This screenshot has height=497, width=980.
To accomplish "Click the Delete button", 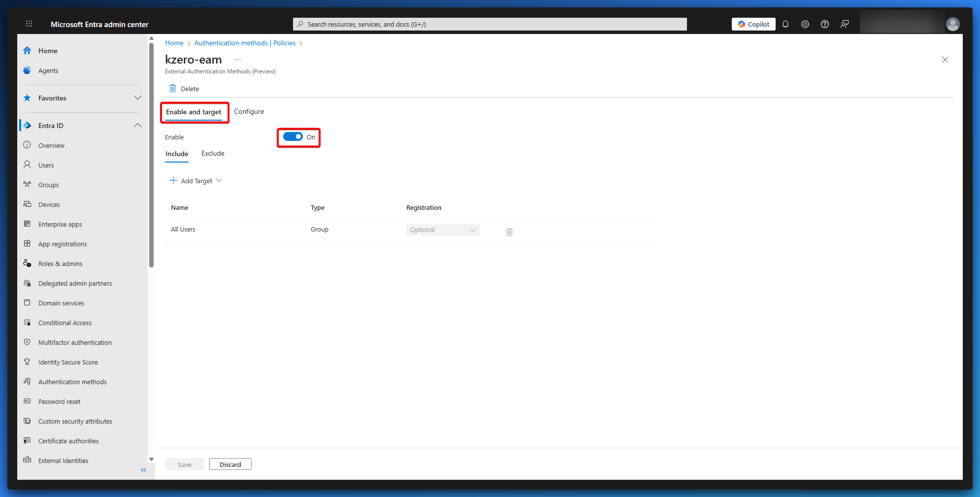I will (184, 89).
